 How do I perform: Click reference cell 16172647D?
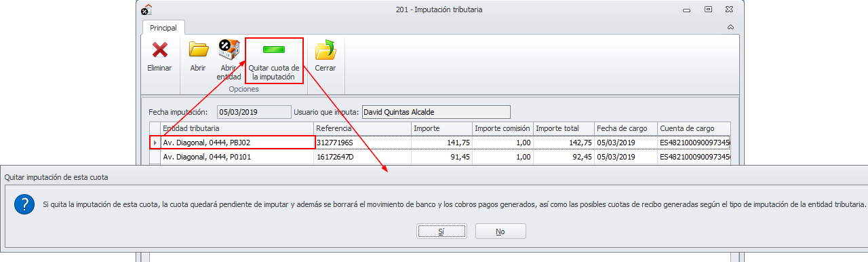[363, 157]
